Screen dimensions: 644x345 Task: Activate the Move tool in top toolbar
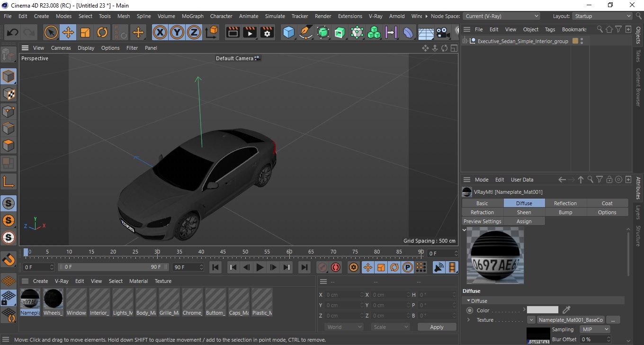[68, 33]
